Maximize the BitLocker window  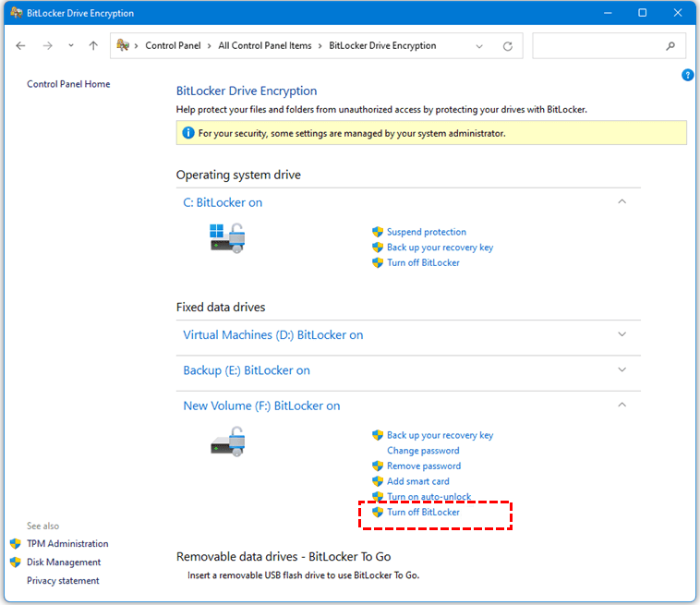pyautogui.click(x=642, y=13)
